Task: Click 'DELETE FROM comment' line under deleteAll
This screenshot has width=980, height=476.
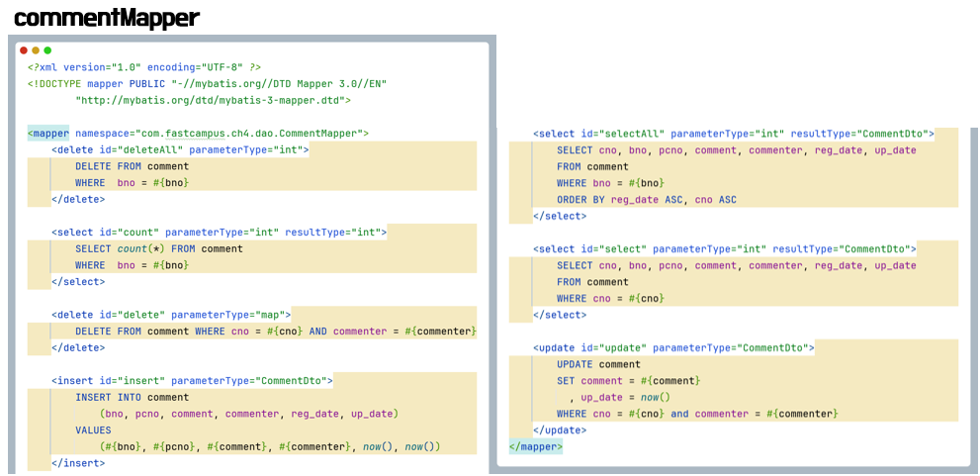Action: (132, 166)
